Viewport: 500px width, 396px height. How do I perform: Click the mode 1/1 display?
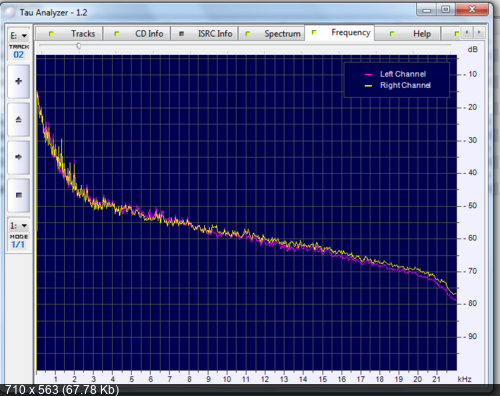(18, 245)
